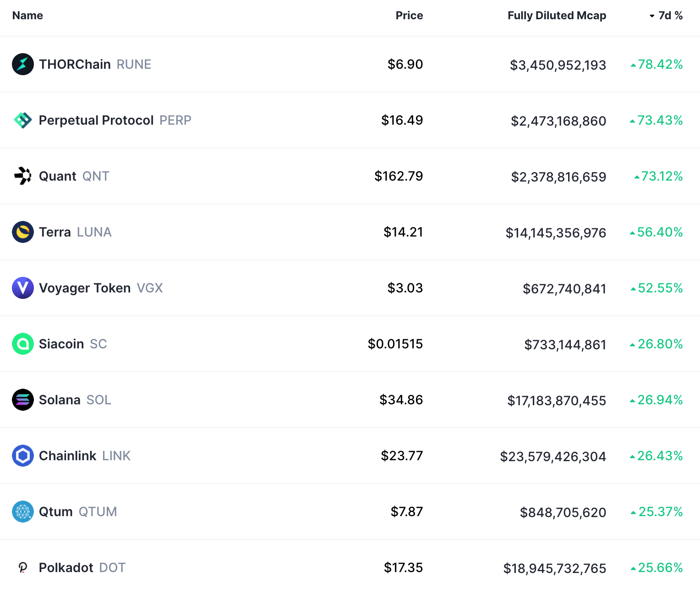The image size is (700, 595).
Task: Click the $34.86 price value
Action: pyautogui.click(x=401, y=400)
